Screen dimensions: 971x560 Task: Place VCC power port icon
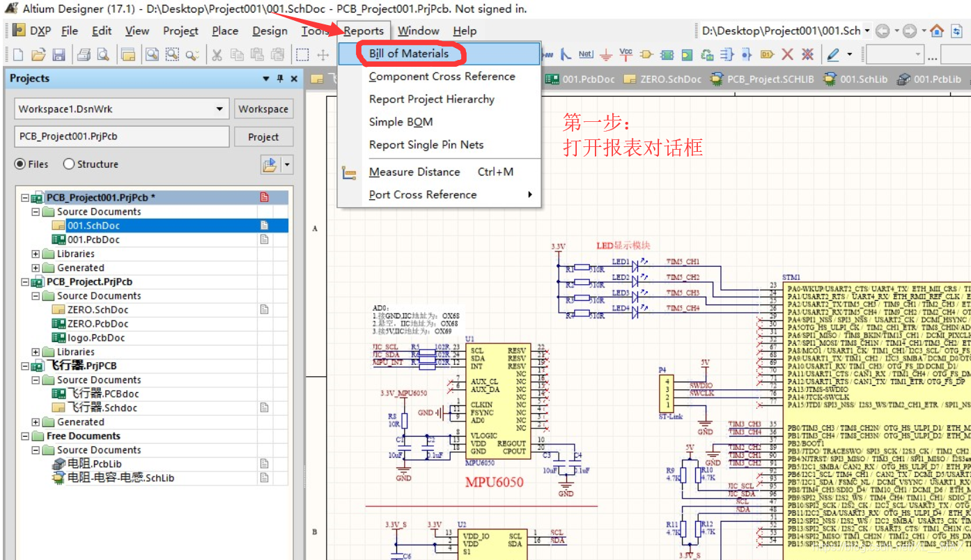coord(626,54)
